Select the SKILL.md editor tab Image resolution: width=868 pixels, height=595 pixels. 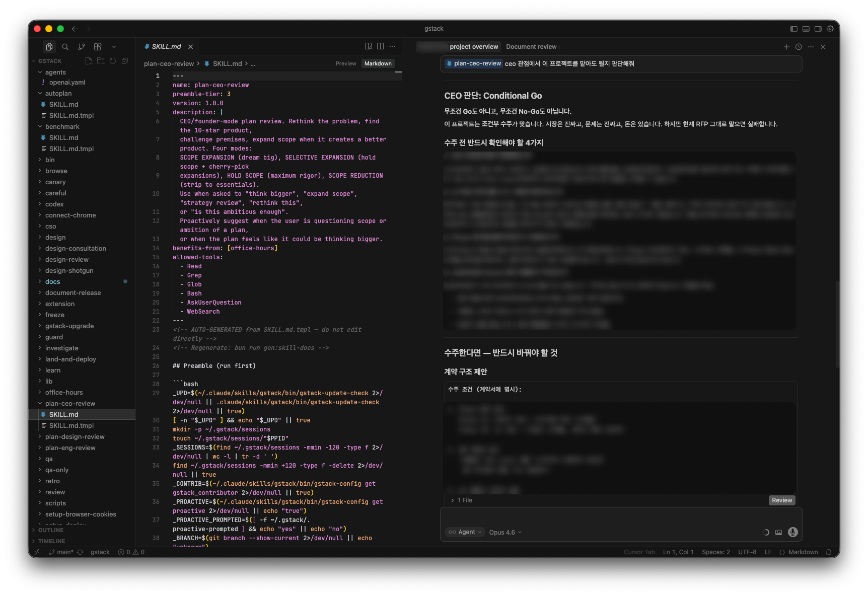pyautogui.click(x=166, y=47)
